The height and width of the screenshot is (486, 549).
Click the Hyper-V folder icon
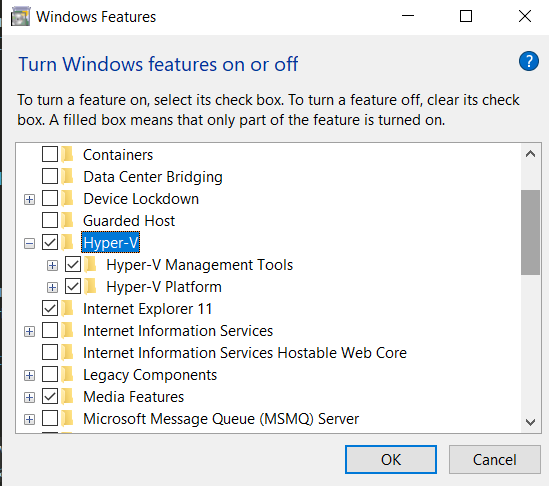click(x=67, y=242)
